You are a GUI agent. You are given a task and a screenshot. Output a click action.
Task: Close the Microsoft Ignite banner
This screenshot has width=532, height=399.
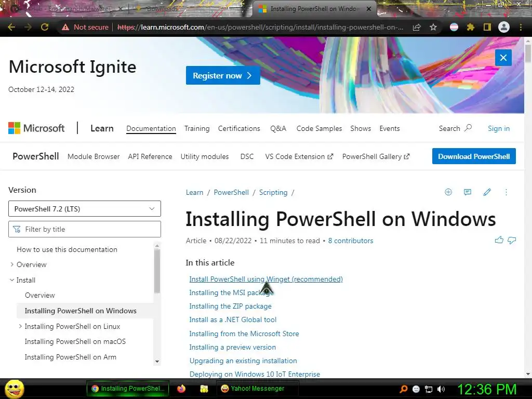point(503,58)
